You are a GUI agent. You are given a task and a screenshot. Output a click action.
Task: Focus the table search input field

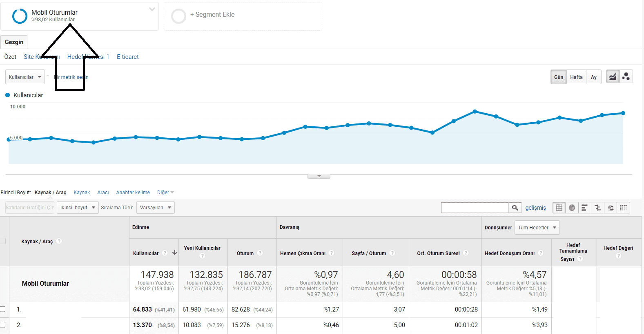point(475,208)
